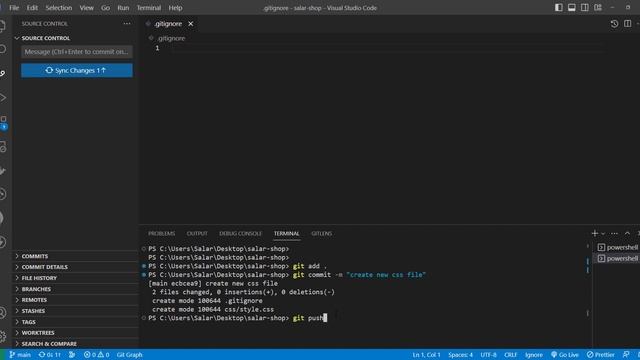Toggle the primary side bar layout icon

pos(558,8)
